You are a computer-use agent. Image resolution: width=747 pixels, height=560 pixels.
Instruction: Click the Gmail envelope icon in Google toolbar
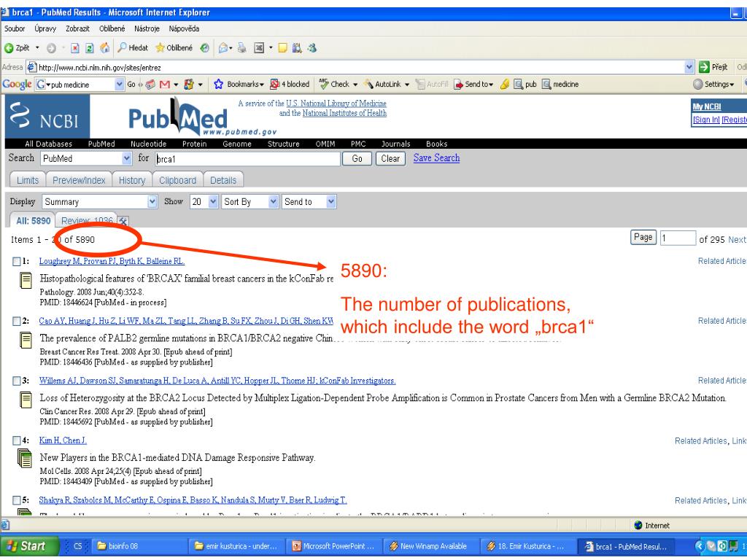165,85
